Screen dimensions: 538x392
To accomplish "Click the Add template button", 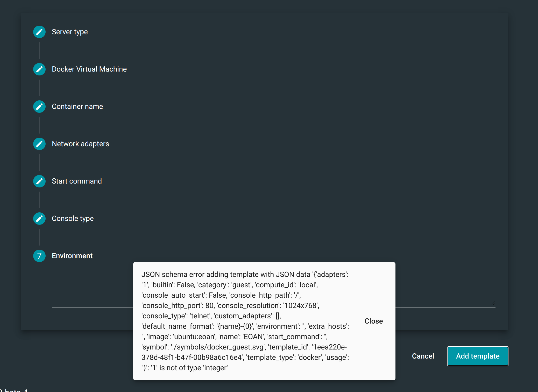I will pyautogui.click(x=477, y=356).
